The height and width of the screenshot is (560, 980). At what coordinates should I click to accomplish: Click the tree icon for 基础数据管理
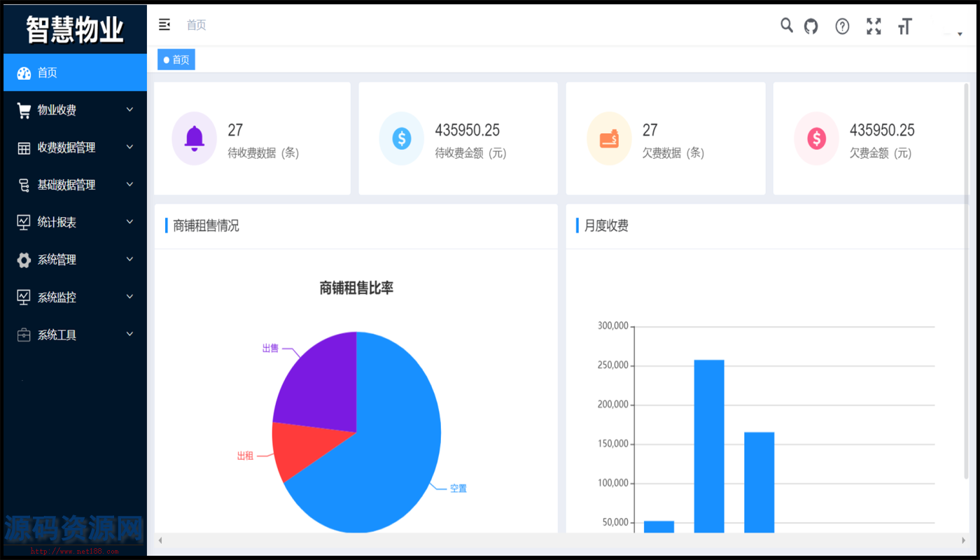24,185
